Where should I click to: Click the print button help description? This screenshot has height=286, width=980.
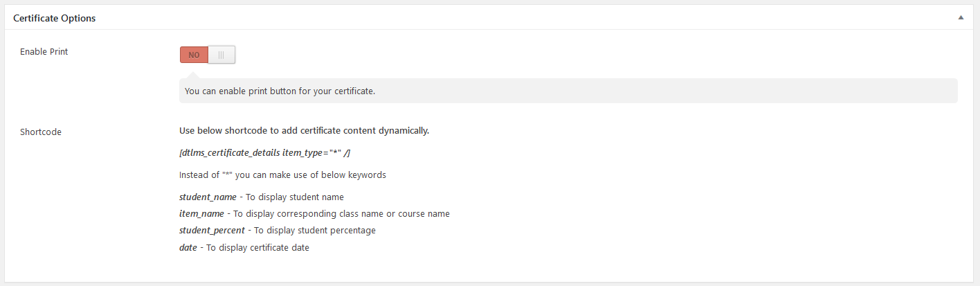tap(280, 91)
